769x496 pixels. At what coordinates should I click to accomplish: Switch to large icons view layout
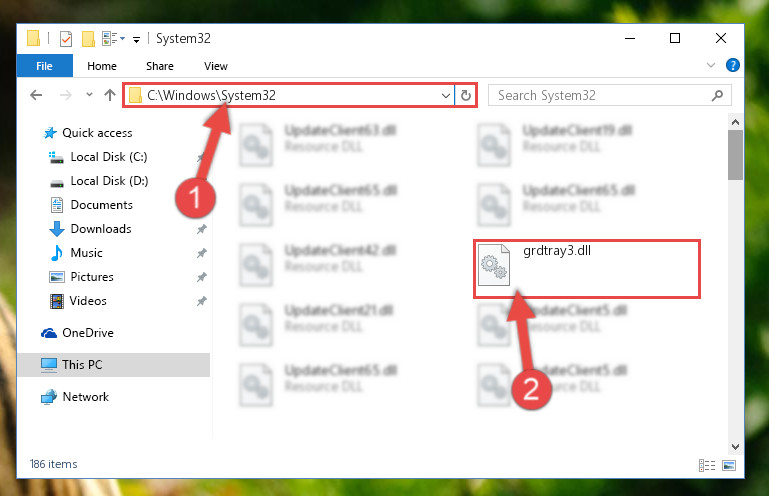click(x=729, y=465)
